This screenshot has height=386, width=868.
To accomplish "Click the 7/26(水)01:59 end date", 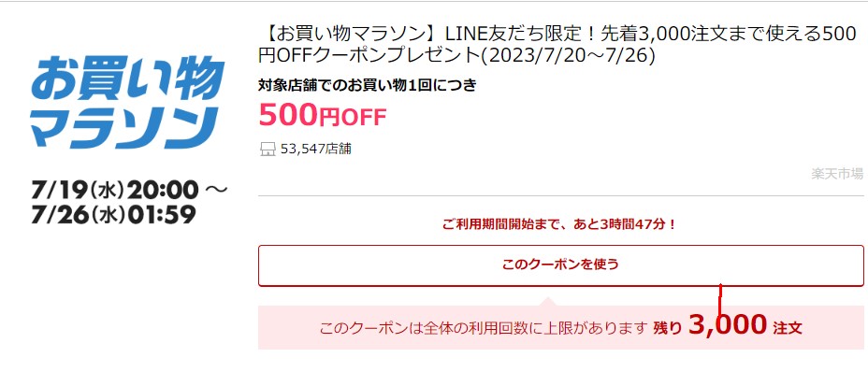I will pos(113,215).
